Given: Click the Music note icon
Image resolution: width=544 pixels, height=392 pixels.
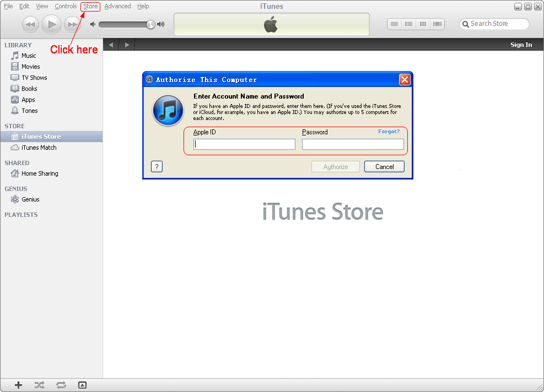Looking at the screenshot, I should [15, 56].
